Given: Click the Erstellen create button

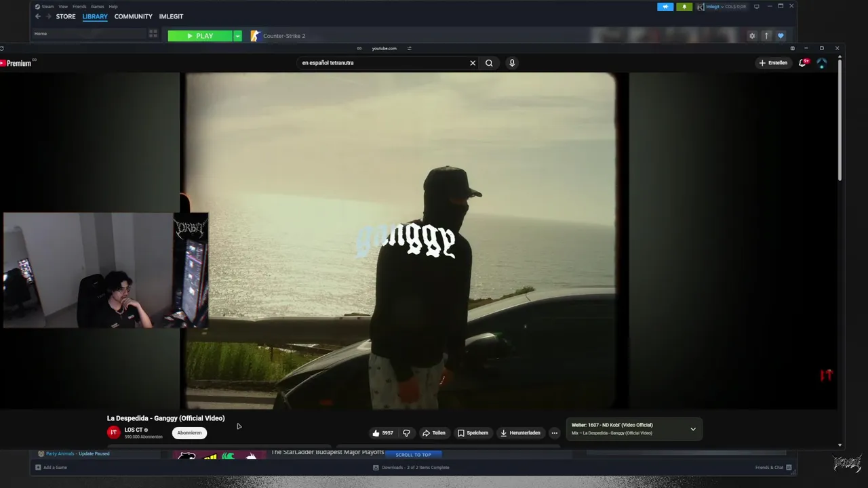Looking at the screenshot, I should [774, 63].
